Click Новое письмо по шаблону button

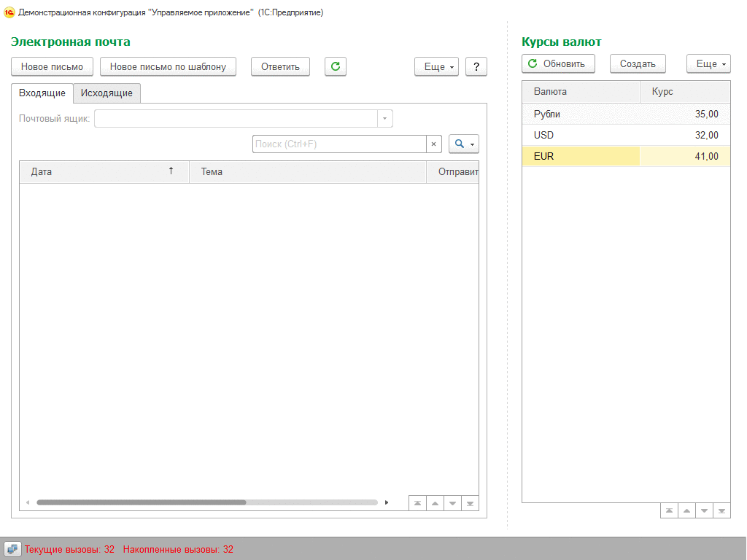169,66
